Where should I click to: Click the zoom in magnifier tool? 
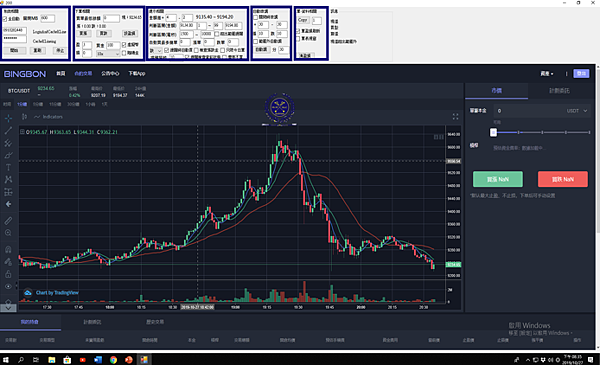pyautogui.click(x=8, y=233)
